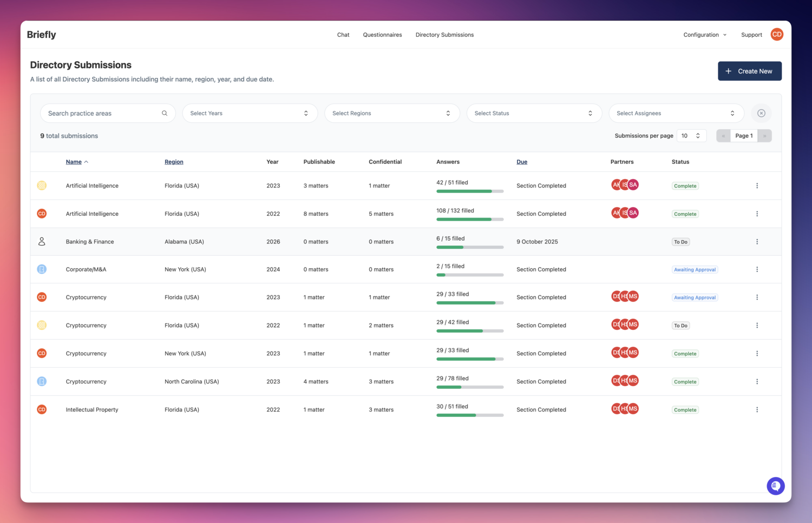The width and height of the screenshot is (812, 523).
Task: Expand the Select Years dropdown
Action: click(250, 113)
